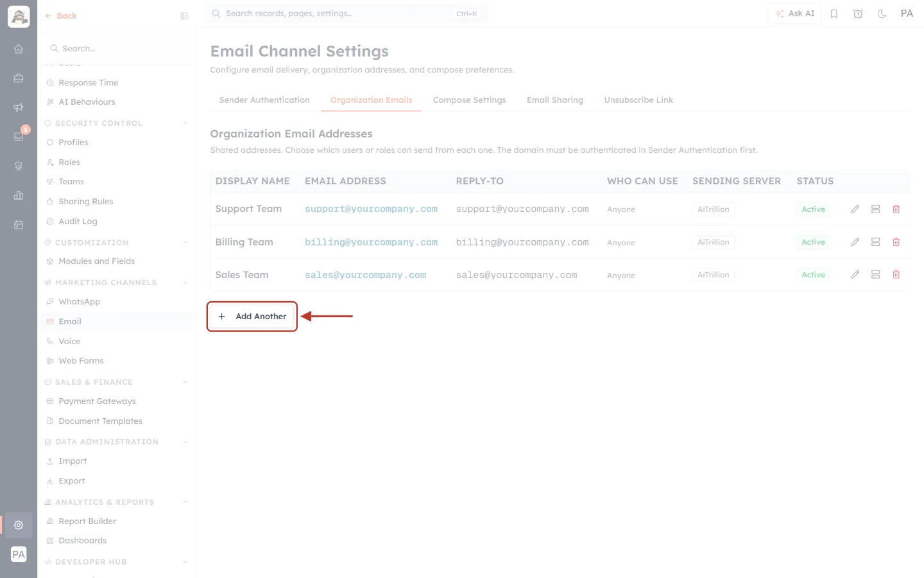
Task: Focus the global search records field
Action: 346,13
